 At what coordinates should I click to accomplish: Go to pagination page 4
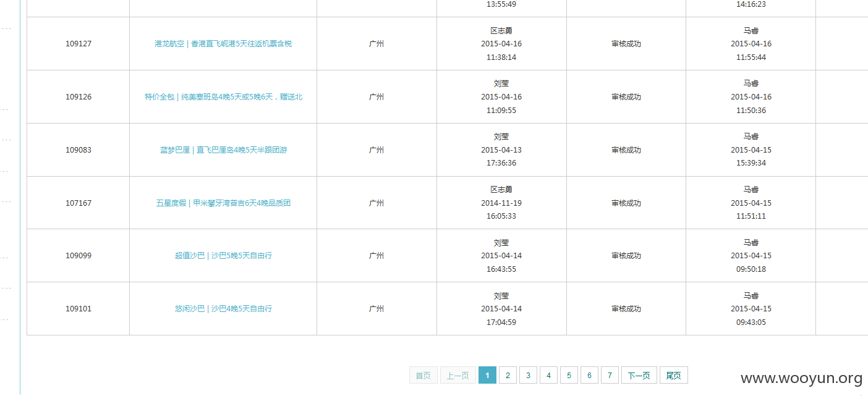point(548,375)
